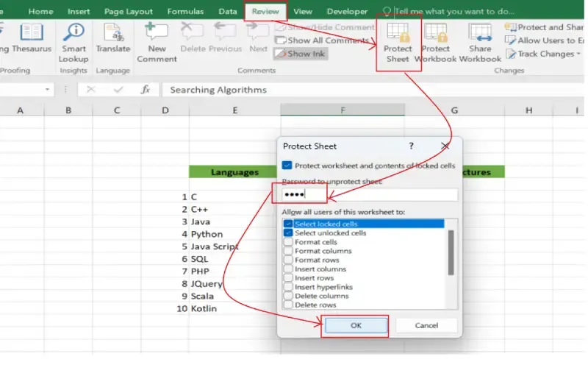The width and height of the screenshot is (588, 373).
Task: Open the Formulas ribbon tab
Action: pos(185,11)
